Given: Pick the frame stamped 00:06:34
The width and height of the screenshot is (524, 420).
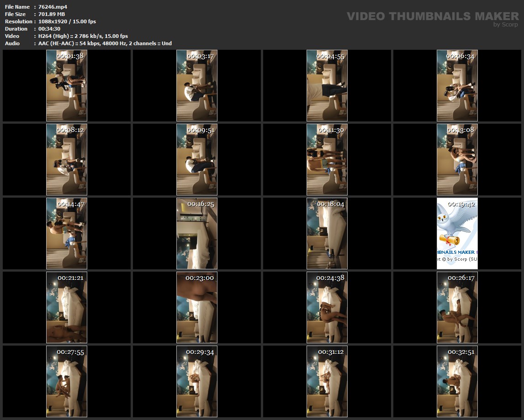Looking at the screenshot, I should tap(457, 86).
